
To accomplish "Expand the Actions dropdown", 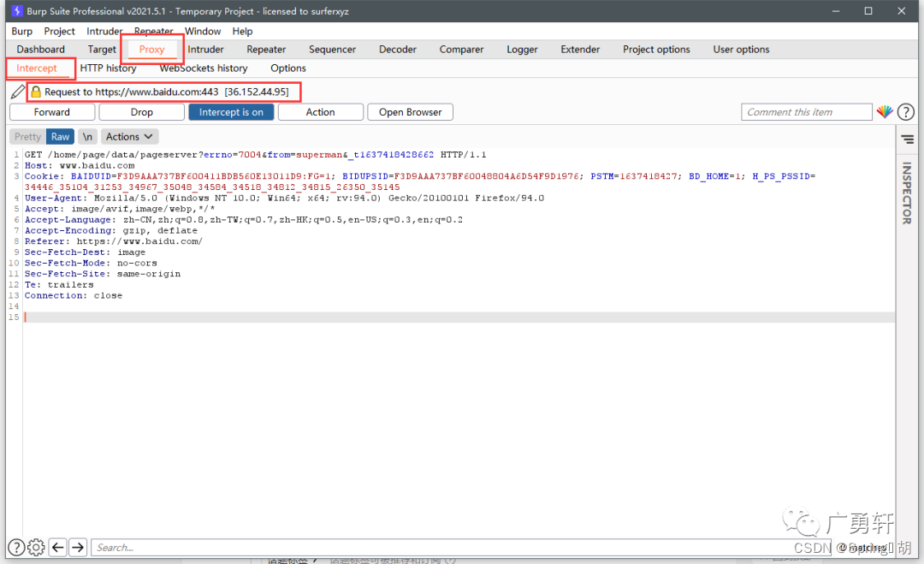I will coord(129,137).
